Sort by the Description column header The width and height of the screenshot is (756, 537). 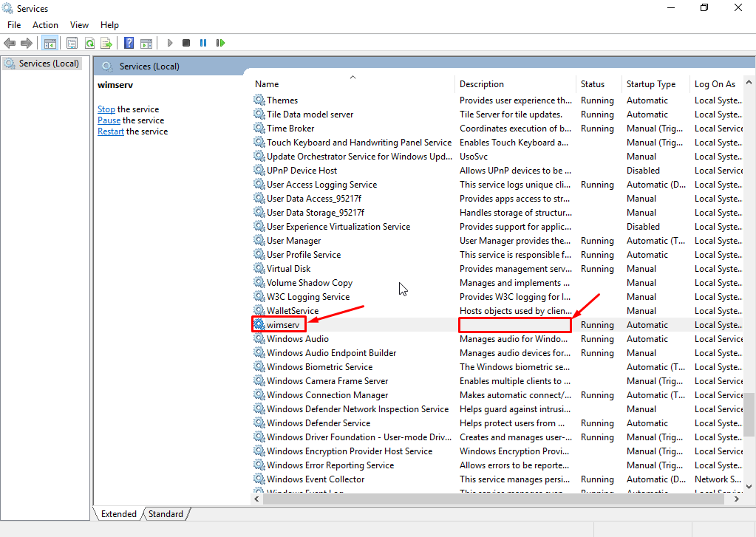[x=515, y=84]
